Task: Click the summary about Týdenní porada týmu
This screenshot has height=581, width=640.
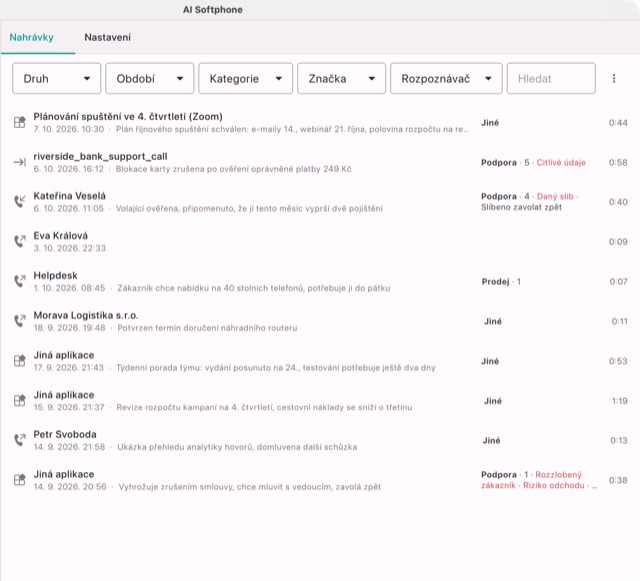Action: (276, 367)
